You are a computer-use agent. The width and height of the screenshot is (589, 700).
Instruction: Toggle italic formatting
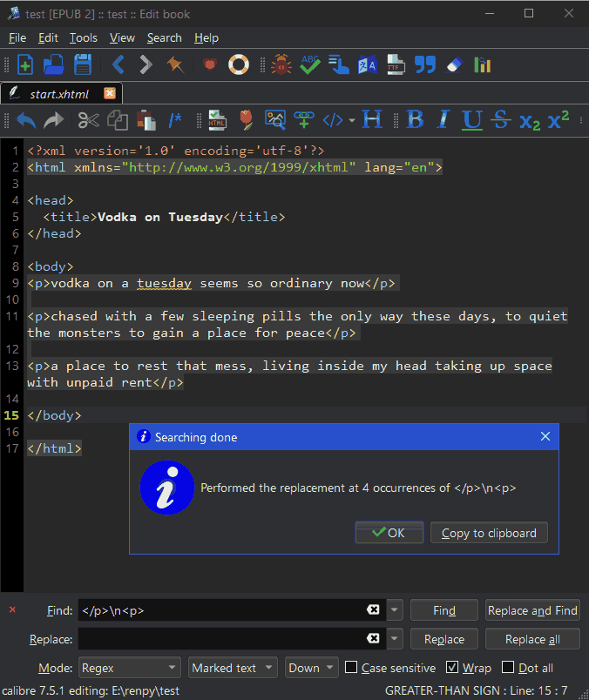tap(443, 119)
